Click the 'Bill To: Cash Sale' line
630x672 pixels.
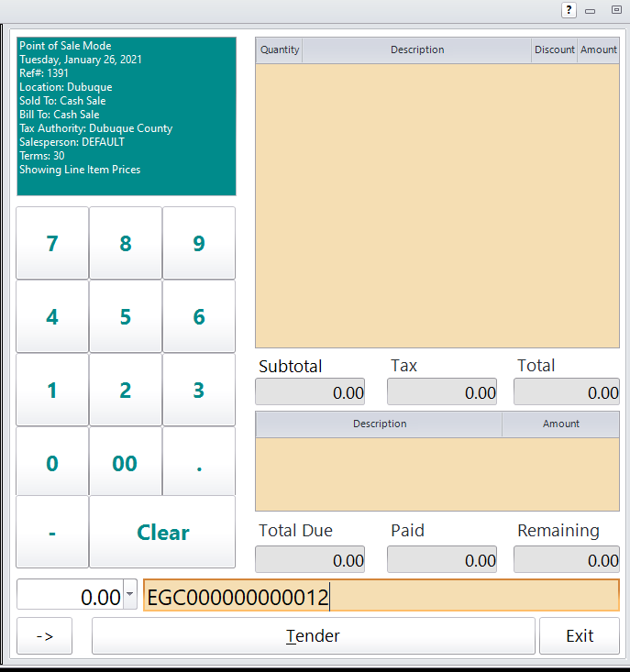coord(59,115)
